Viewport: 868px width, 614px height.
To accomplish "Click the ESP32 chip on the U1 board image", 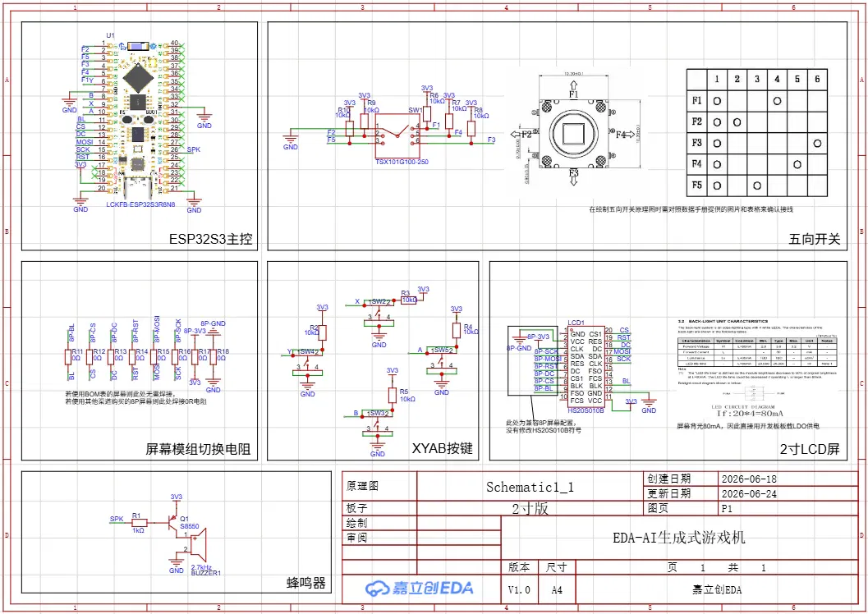I will 137,79.
